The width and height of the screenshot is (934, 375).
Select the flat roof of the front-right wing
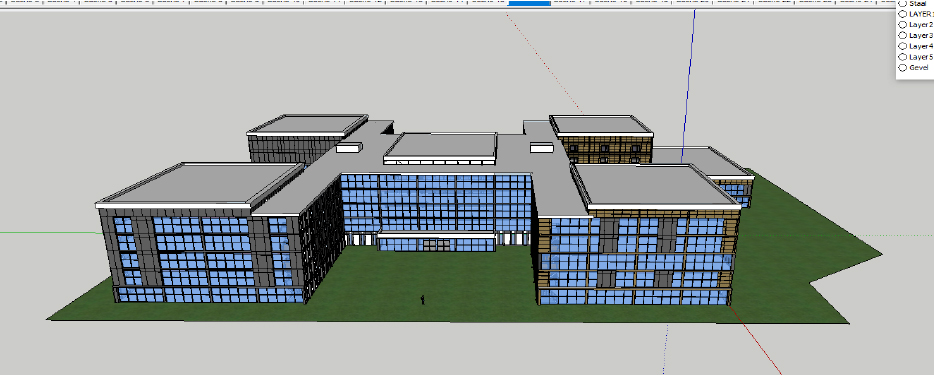click(x=653, y=185)
